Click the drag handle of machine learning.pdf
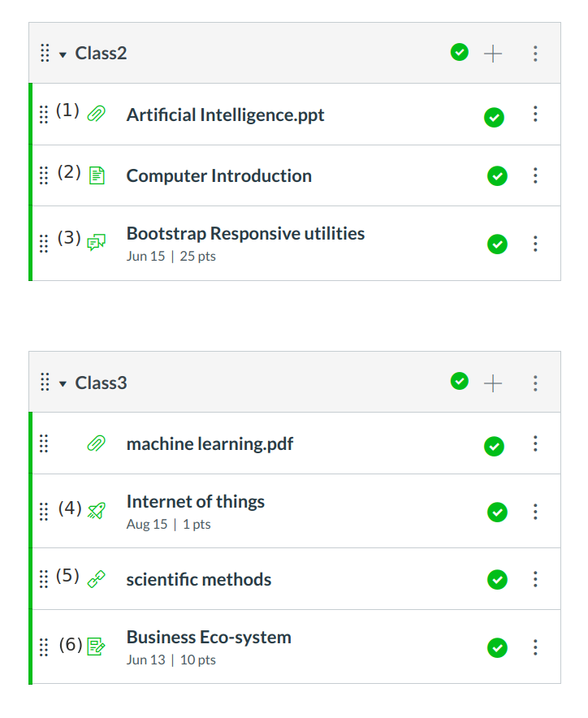This screenshot has height=718, width=588. coord(44,443)
